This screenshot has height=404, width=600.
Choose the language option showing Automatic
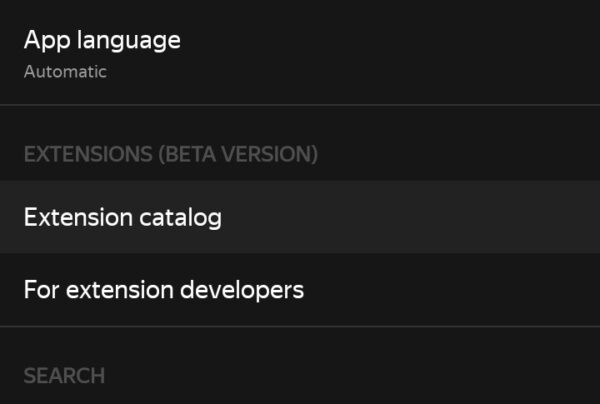tap(66, 72)
